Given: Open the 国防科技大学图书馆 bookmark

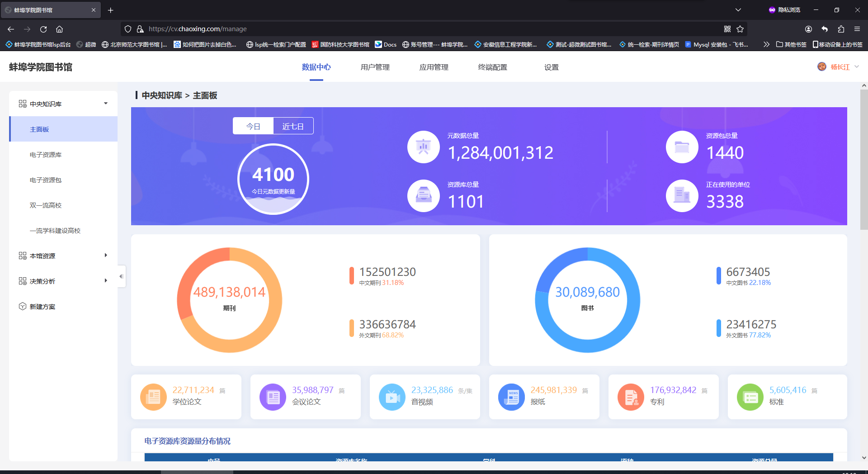Looking at the screenshot, I should coord(340,44).
